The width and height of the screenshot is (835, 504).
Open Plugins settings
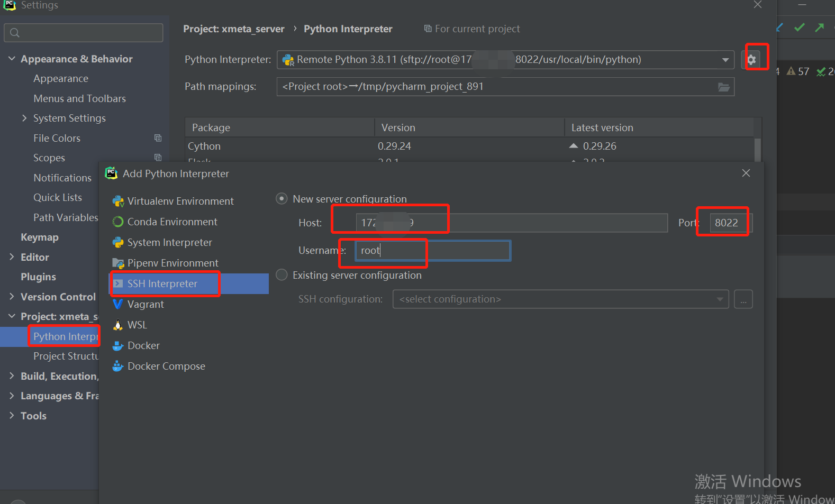[x=38, y=277]
